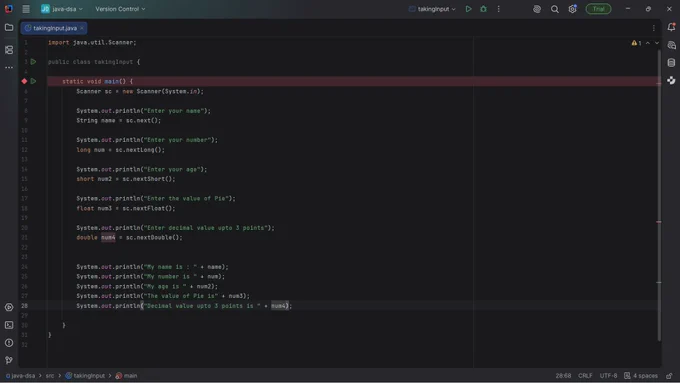This screenshot has height=383, width=680.
Task: Change 4 spaces indent setting
Action: tap(641, 376)
